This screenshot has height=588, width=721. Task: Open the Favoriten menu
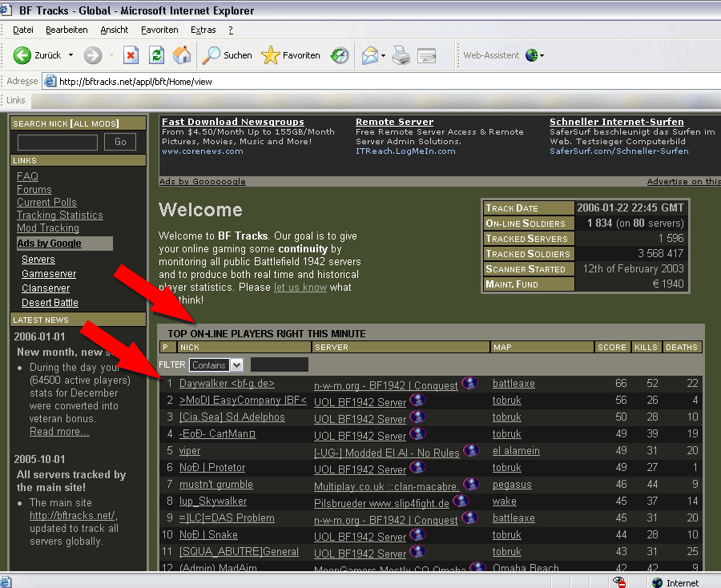point(159,30)
